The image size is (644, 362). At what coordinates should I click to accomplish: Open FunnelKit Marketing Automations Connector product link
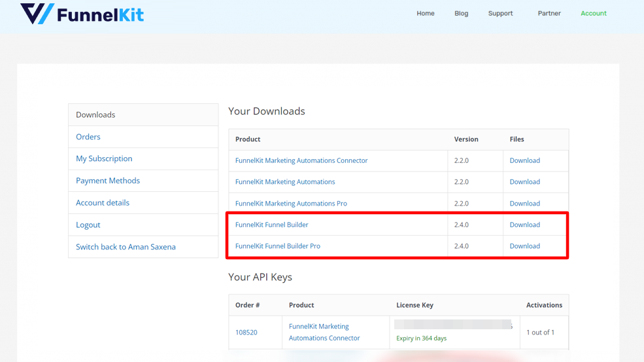tap(301, 160)
